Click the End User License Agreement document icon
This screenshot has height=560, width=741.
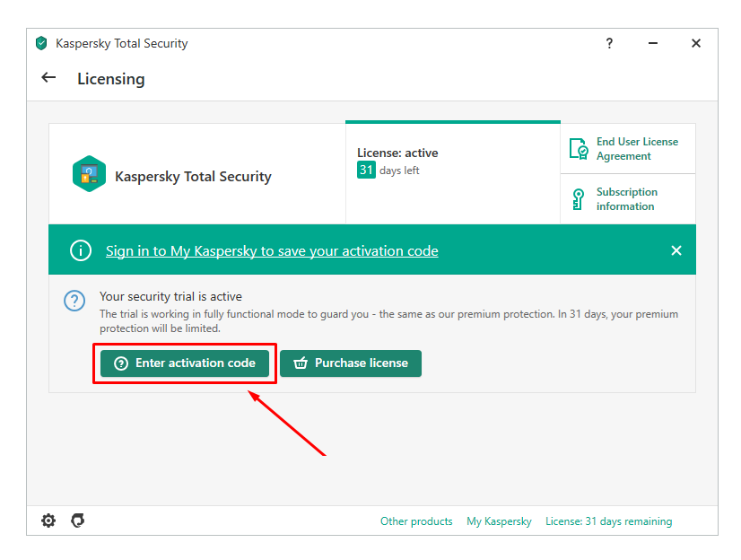[579, 149]
